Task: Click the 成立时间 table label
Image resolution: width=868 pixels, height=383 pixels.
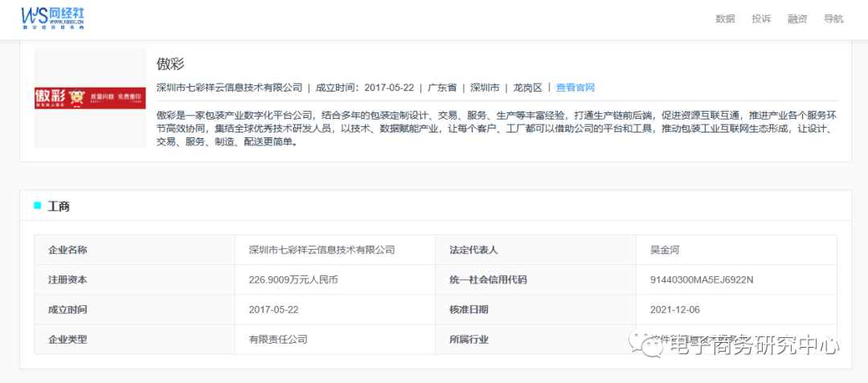Action: pos(68,309)
